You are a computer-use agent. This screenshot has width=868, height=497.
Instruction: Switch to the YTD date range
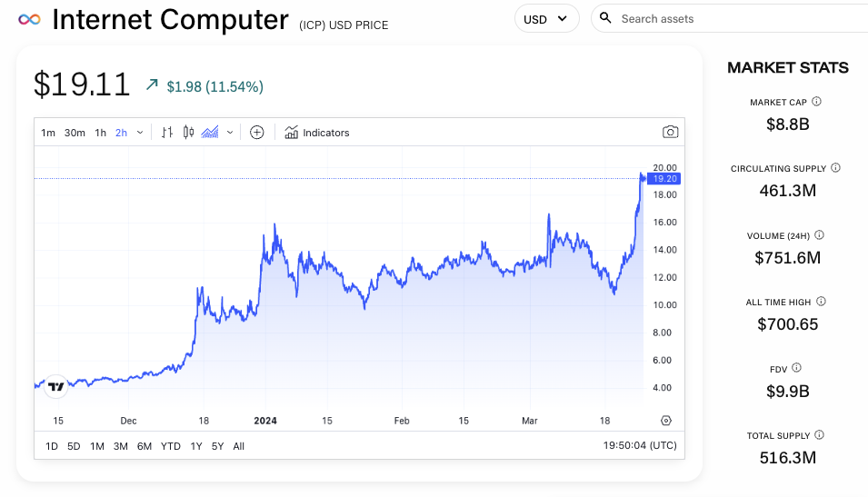(170, 446)
